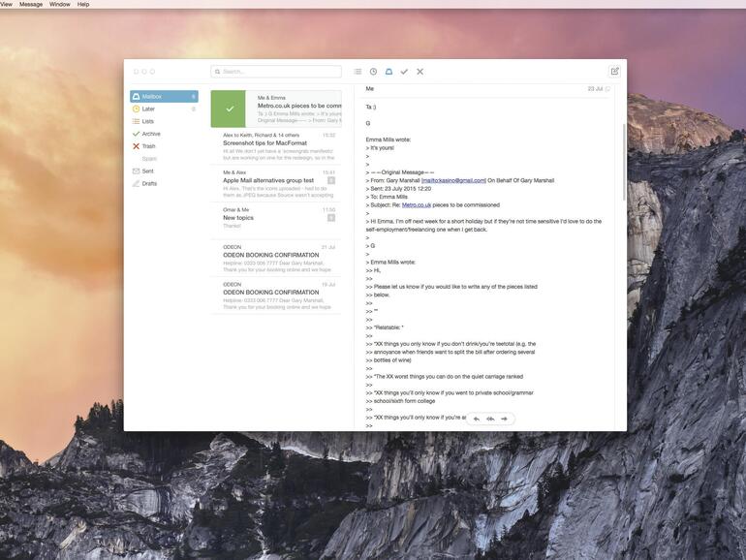This screenshot has width=746, height=560.
Task: Open the Sent folder
Action: pos(164,171)
